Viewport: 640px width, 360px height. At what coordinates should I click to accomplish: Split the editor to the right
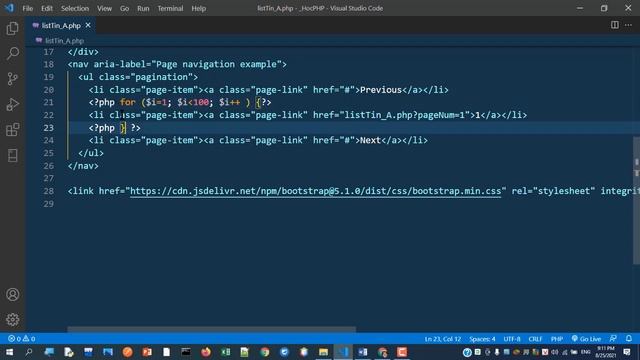(x=615, y=25)
